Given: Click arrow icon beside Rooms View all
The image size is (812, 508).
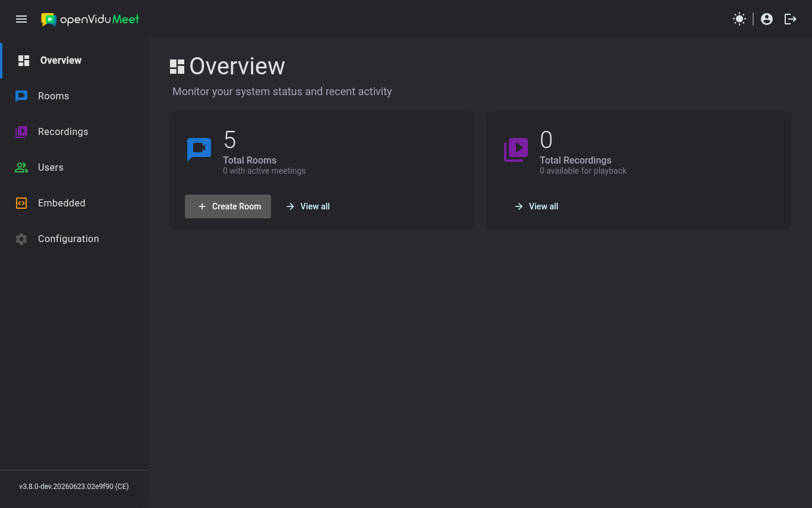Looking at the screenshot, I should (x=290, y=206).
